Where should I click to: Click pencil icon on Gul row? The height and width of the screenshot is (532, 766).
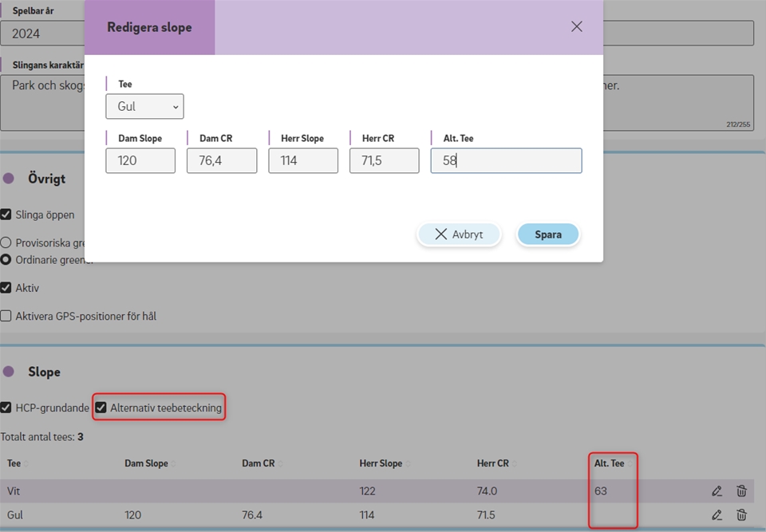(717, 515)
